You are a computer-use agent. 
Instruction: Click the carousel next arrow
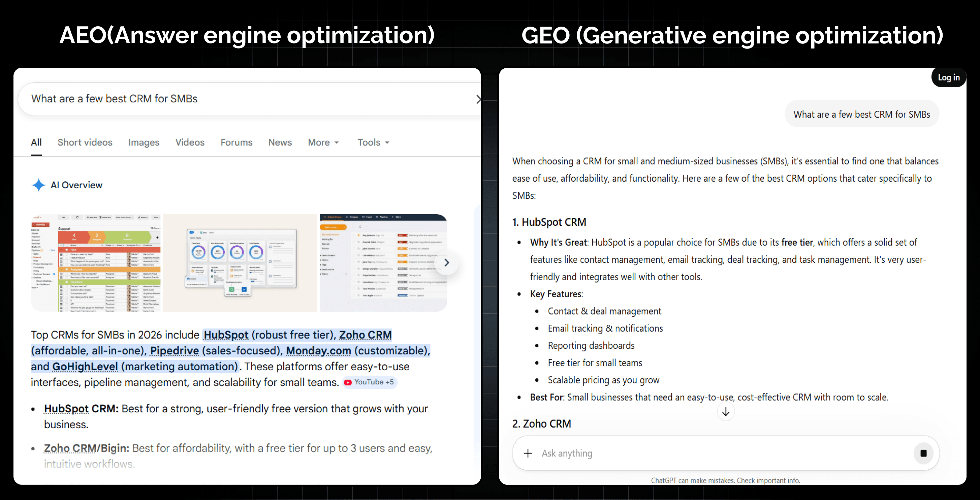447,262
